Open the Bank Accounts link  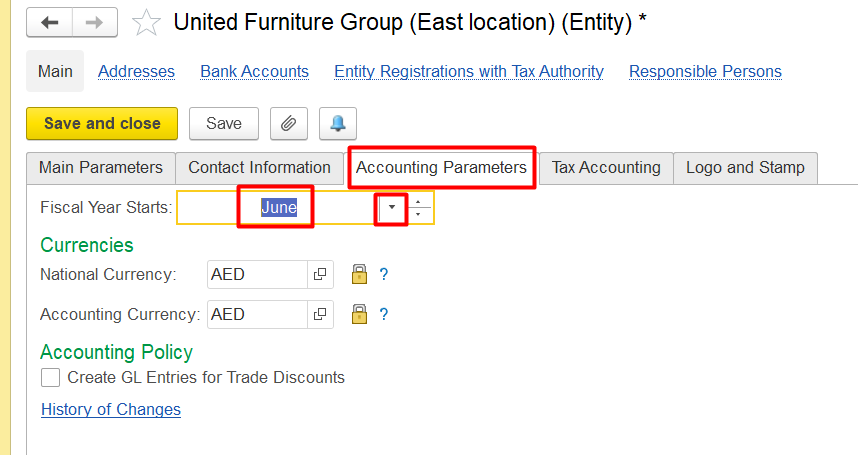pyautogui.click(x=254, y=72)
